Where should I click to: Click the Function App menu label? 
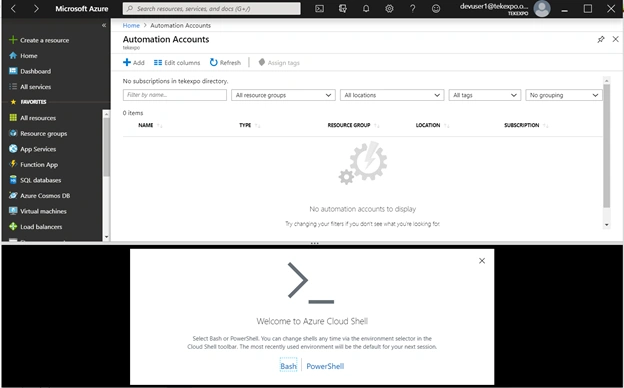39,164
